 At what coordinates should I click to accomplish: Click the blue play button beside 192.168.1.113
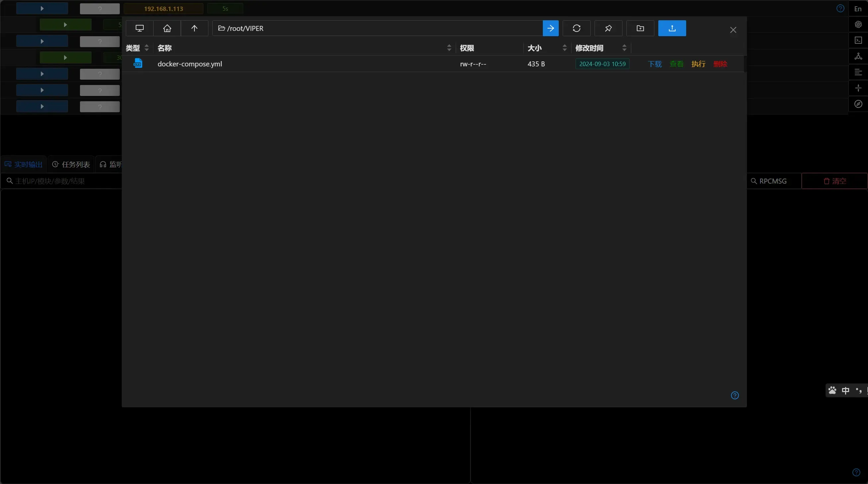[42, 9]
